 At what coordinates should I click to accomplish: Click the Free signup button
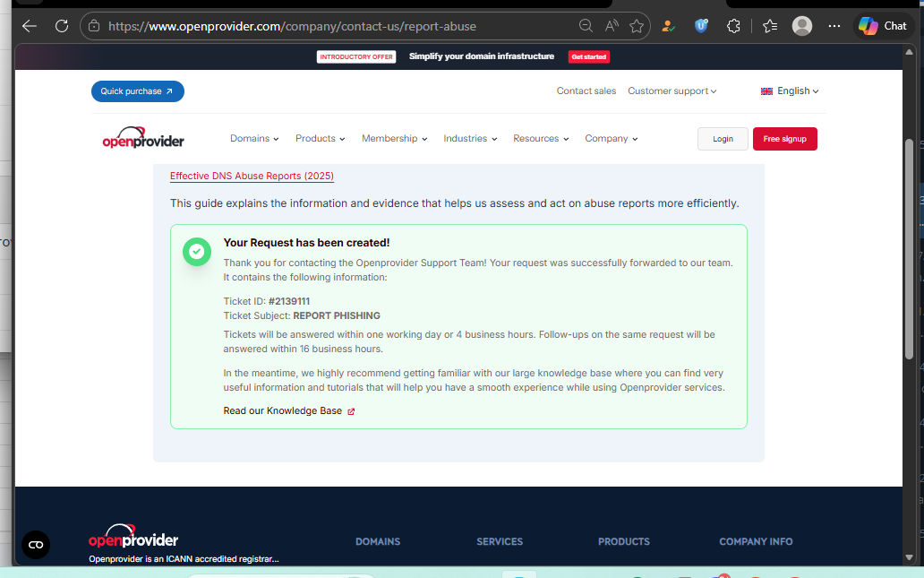coord(785,139)
